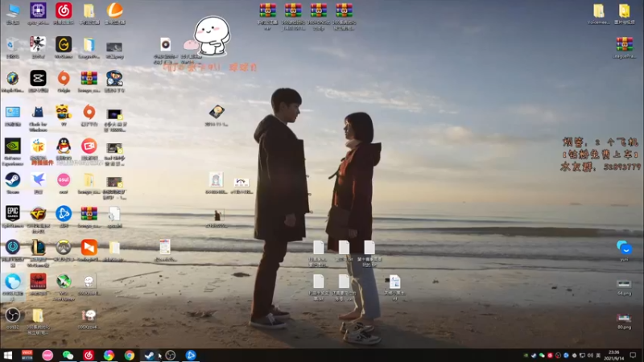Open the colorful ring browser on taskbar

coord(109,355)
